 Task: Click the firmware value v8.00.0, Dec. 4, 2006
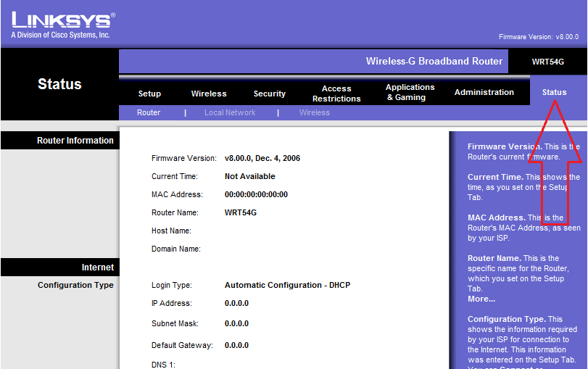[262, 158]
